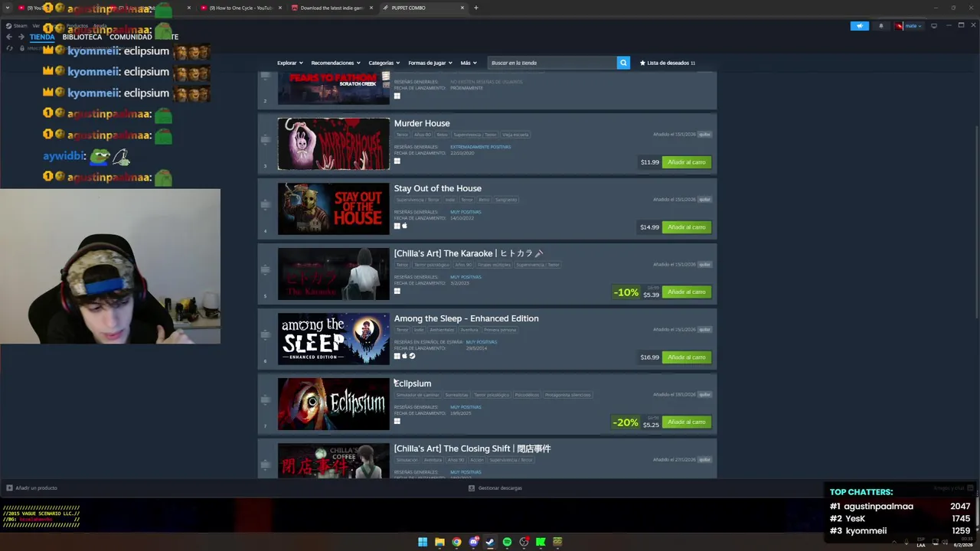Click Windows platform icon under Murder House
The image size is (980, 551).
(x=397, y=161)
